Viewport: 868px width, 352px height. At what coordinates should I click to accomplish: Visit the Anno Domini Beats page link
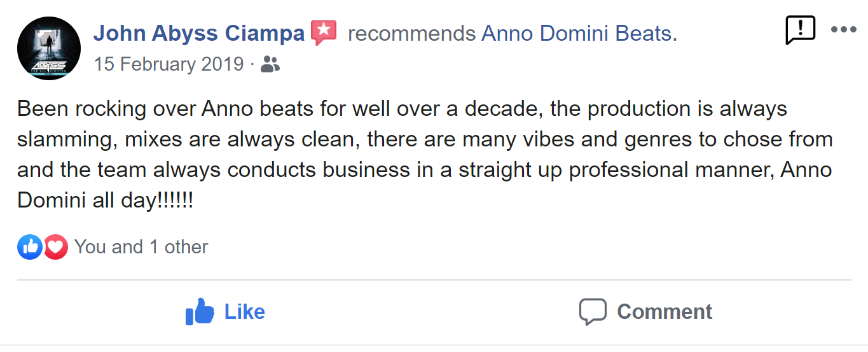[x=576, y=33]
